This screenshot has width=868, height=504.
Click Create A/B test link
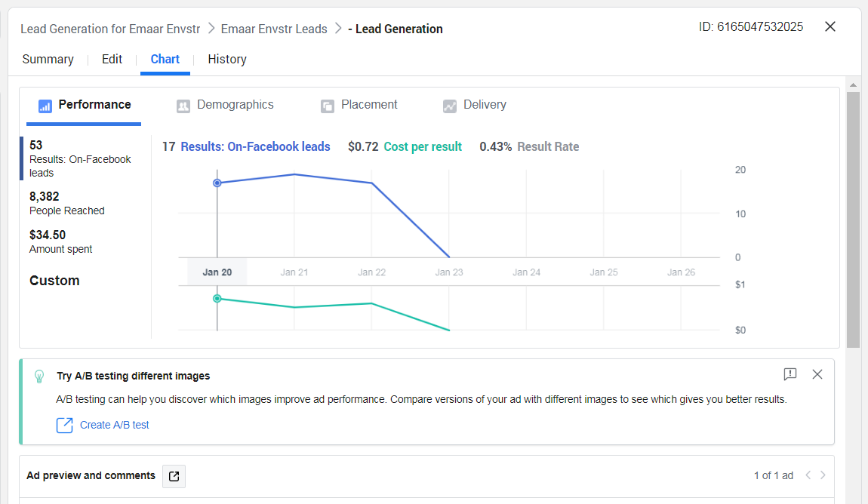(115, 426)
